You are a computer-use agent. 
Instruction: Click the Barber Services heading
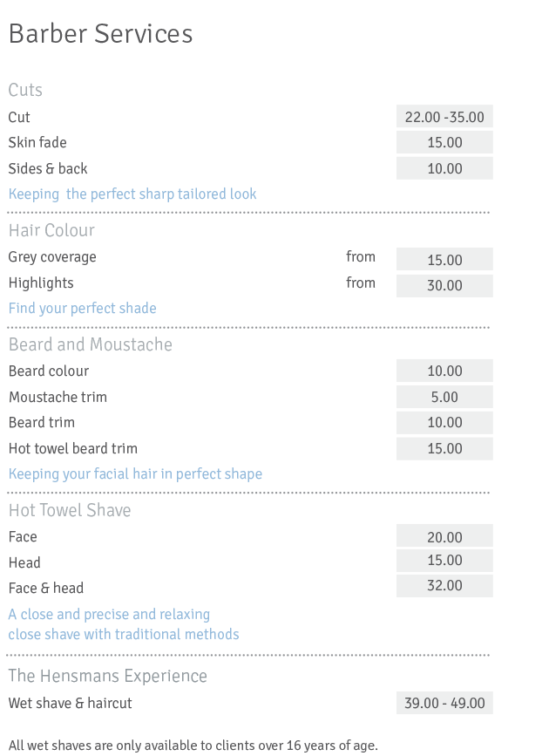click(x=101, y=34)
